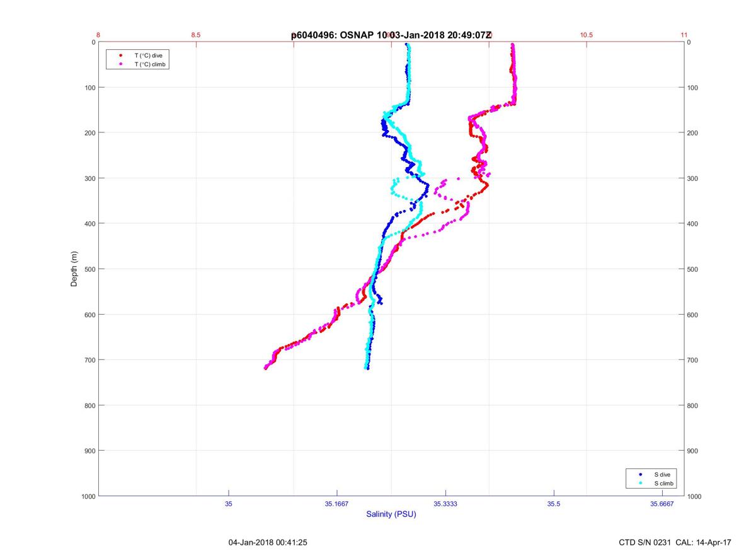Click the 900 tick on left depth axis

pos(89,451)
